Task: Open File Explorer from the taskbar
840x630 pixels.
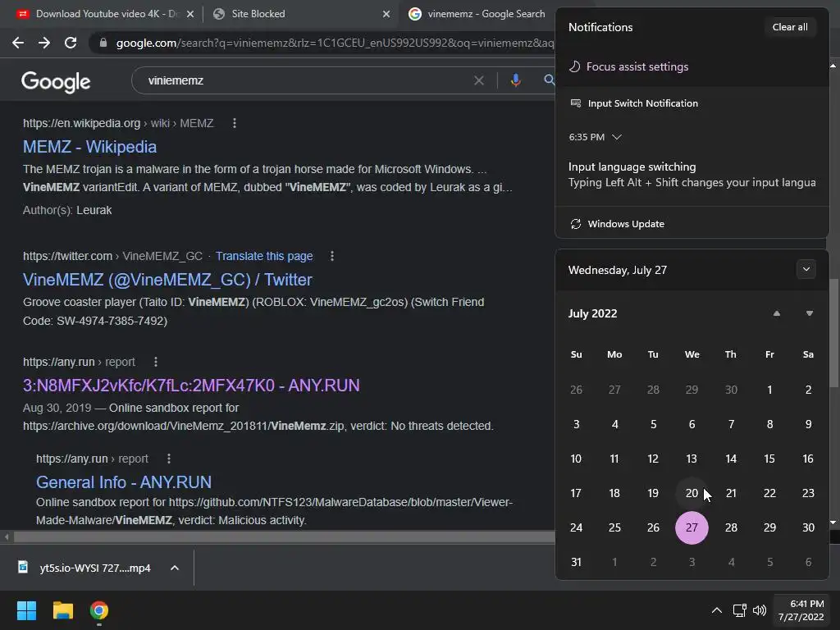Action: [62, 610]
